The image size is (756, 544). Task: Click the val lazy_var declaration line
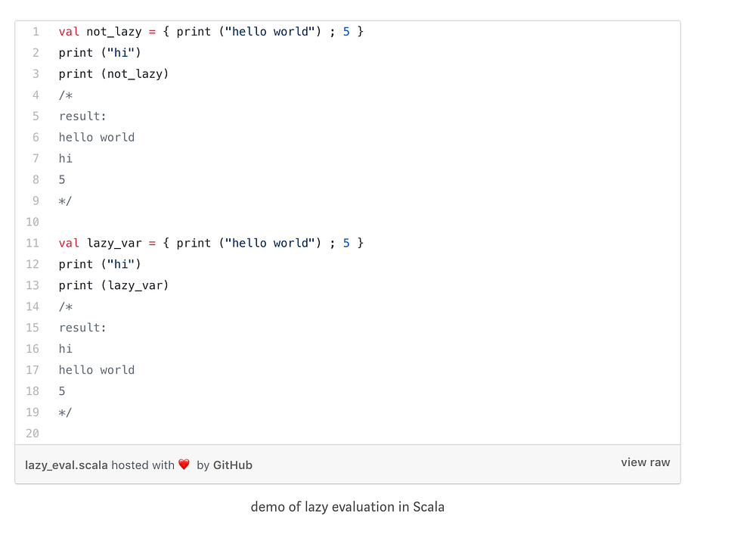tap(211, 243)
